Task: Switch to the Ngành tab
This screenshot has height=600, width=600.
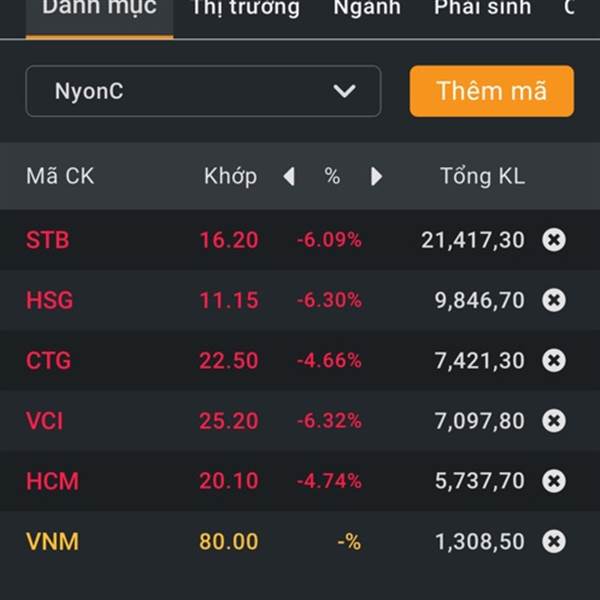Action: pos(367,8)
